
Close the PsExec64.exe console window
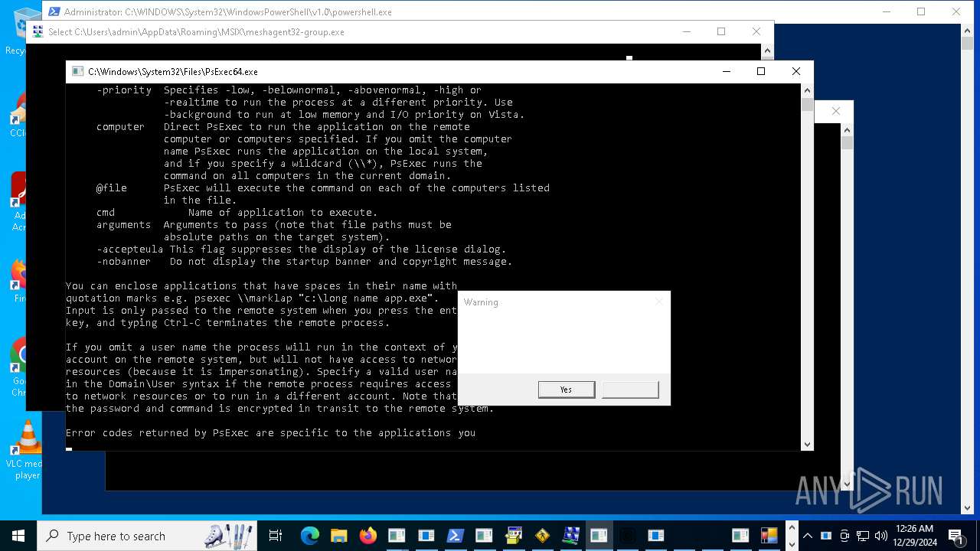point(796,71)
